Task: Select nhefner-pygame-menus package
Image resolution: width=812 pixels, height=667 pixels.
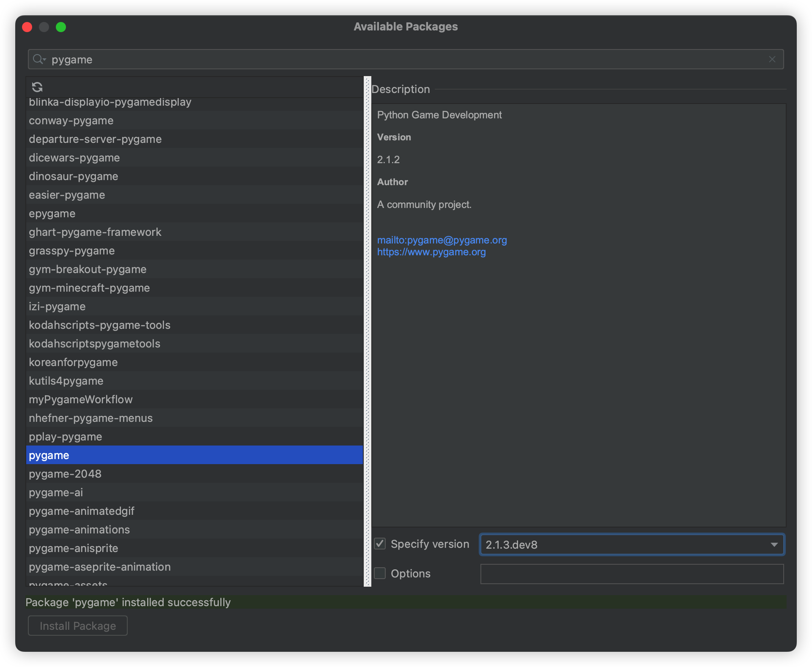Action: click(x=195, y=418)
